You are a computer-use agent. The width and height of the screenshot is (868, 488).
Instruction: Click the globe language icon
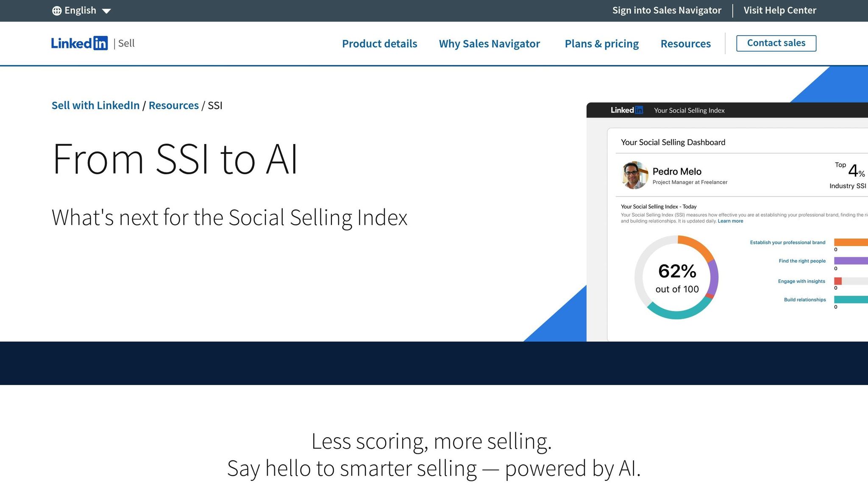pos(57,10)
